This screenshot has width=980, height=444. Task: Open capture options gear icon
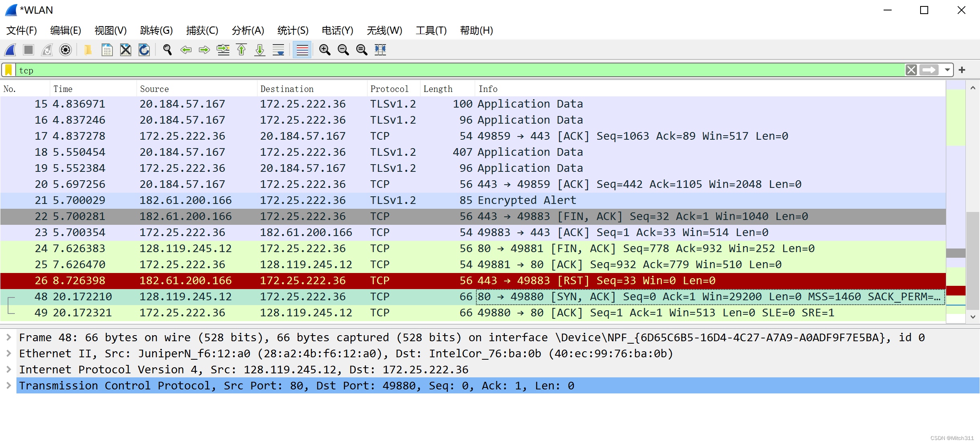point(65,50)
